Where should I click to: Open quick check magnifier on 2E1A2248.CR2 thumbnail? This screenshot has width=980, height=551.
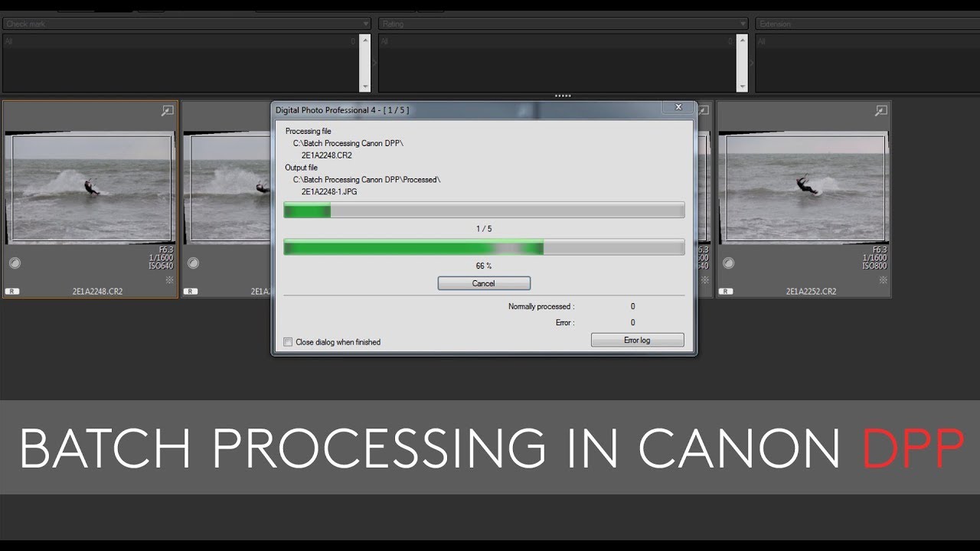[167, 111]
